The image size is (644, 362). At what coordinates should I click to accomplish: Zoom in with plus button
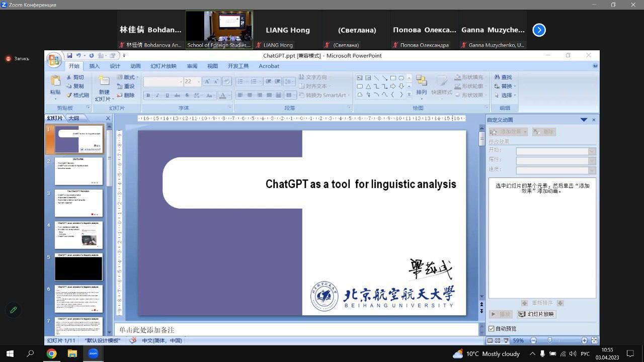(584, 340)
